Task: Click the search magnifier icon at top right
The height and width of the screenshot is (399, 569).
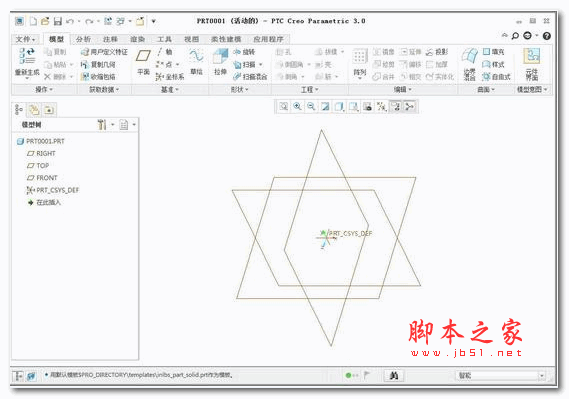Action: [515, 36]
